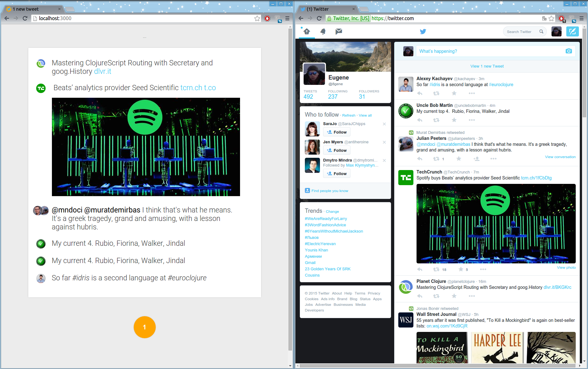Open Twitter messages envelope icon
This screenshot has width=588, height=369.
(339, 31)
